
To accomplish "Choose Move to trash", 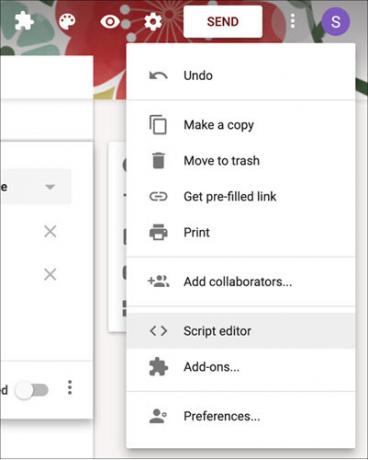I will [x=241, y=161].
